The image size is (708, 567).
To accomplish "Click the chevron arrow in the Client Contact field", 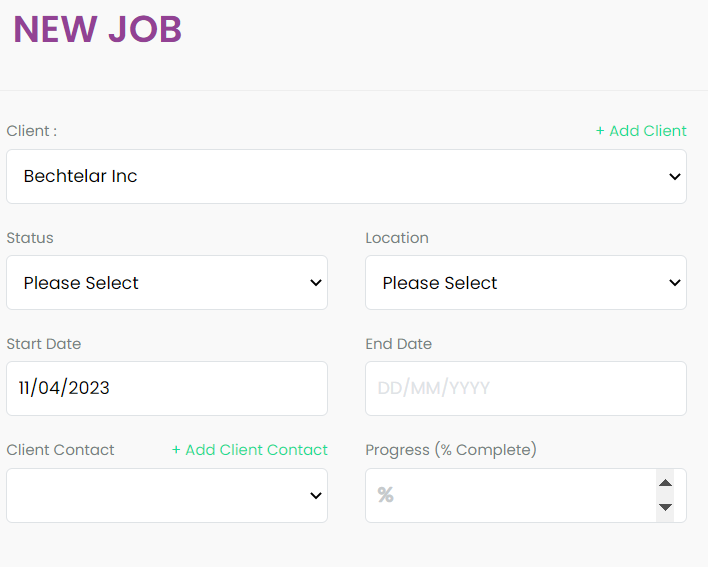I will pyautogui.click(x=316, y=495).
